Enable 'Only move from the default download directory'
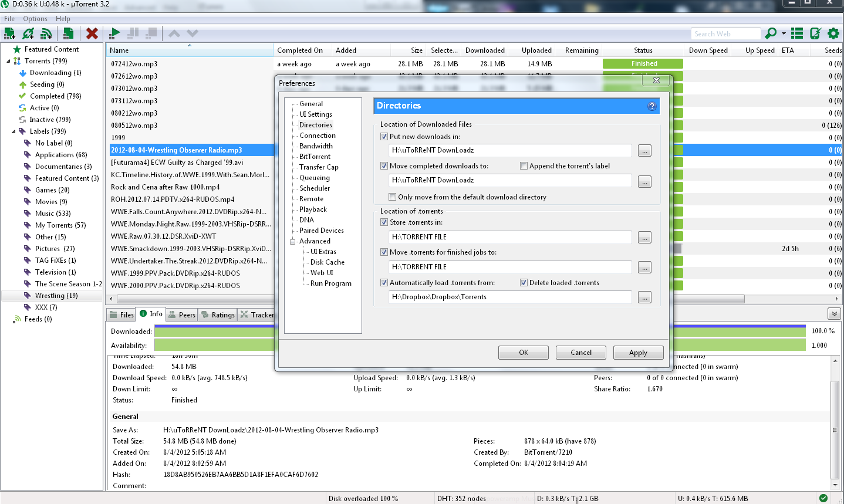The width and height of the screenshot is (844, 504). click(392, 197)
